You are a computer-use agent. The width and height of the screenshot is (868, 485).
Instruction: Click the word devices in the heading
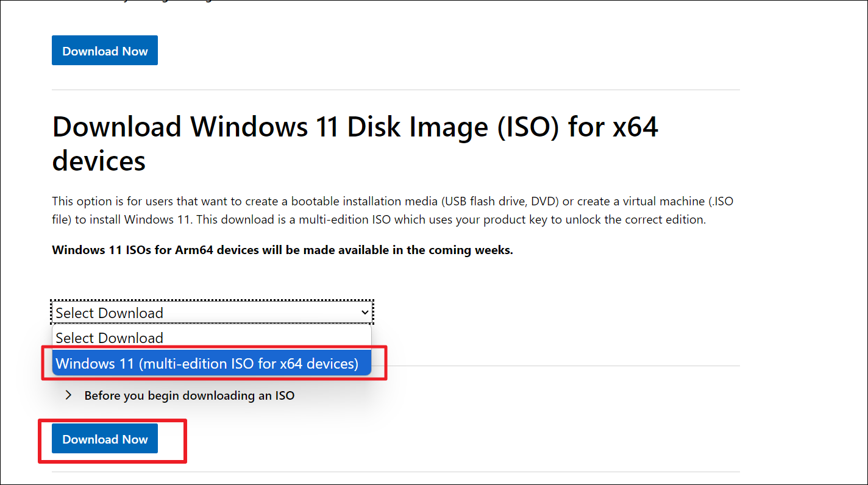[x=99, y=161]
